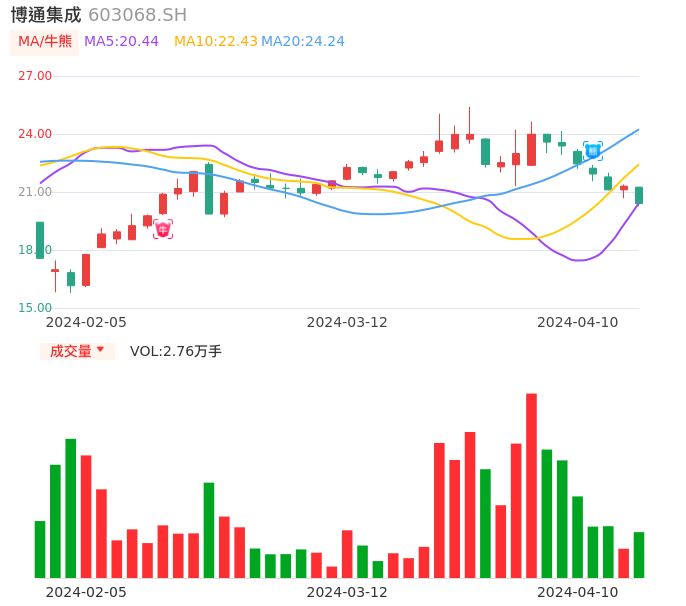This screenshot has width=686, height=606.
Task: Expand the 成交量 indicator selector
Action: (x=70, y=351)
